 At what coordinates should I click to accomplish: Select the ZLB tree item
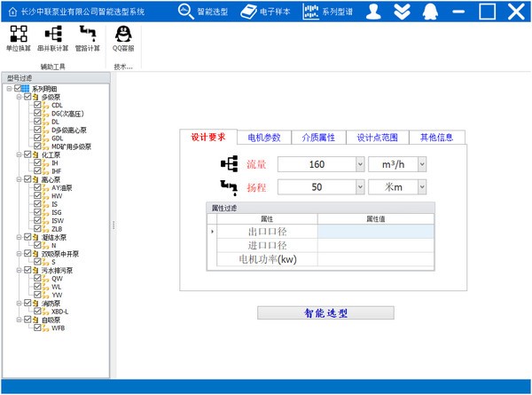click(57, 229)
